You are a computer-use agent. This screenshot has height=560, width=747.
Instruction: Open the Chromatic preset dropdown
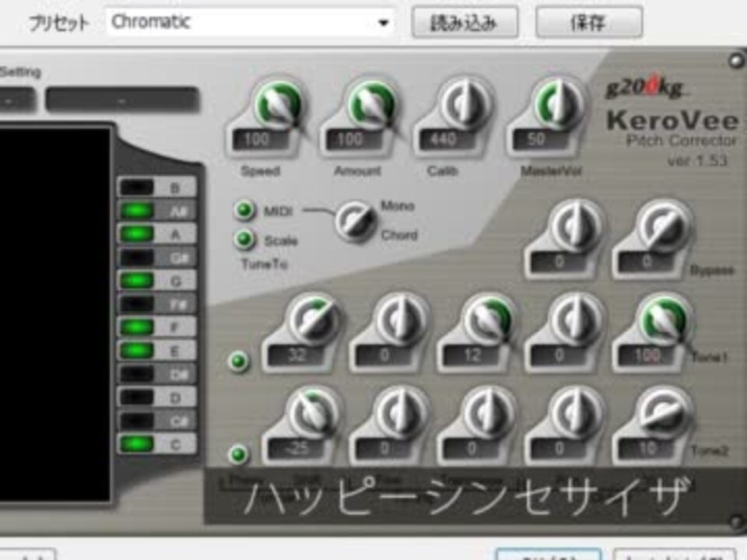click(251, 22)
